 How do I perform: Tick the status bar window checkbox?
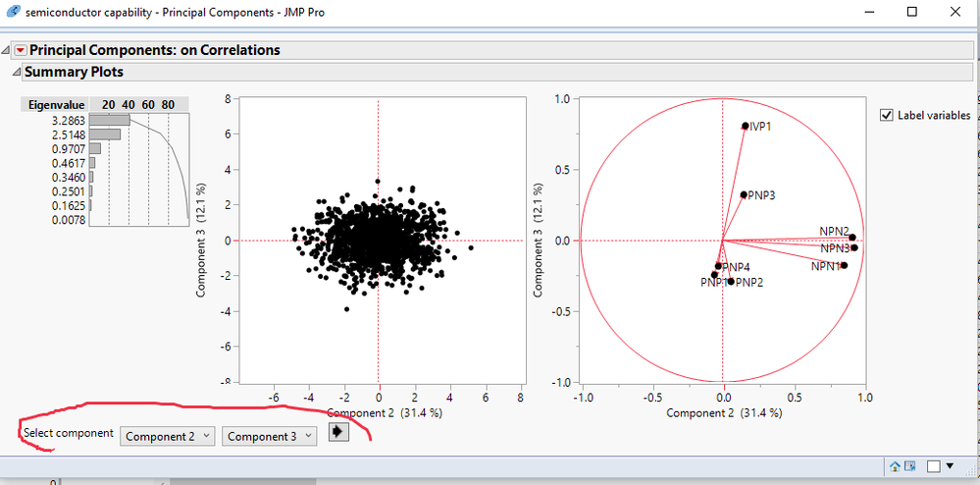pyautogui.click(x=934, y=466)
